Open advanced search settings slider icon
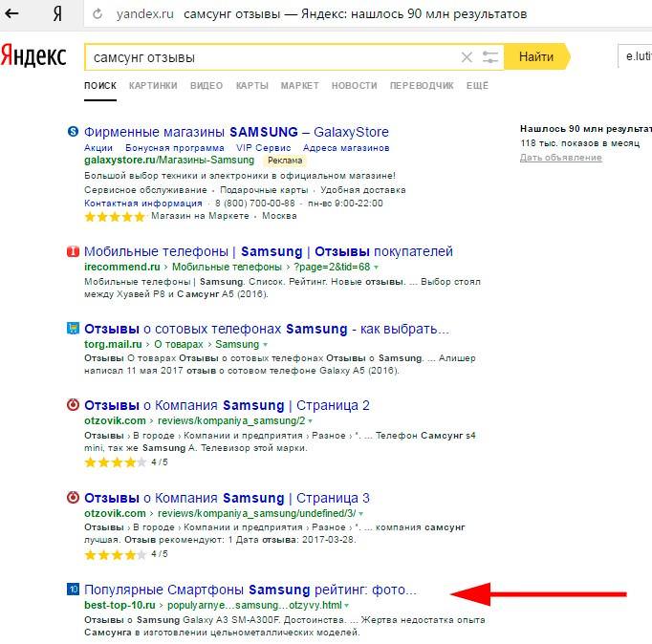The width and height of the screenshot is (652, 644). click(489, 57)
